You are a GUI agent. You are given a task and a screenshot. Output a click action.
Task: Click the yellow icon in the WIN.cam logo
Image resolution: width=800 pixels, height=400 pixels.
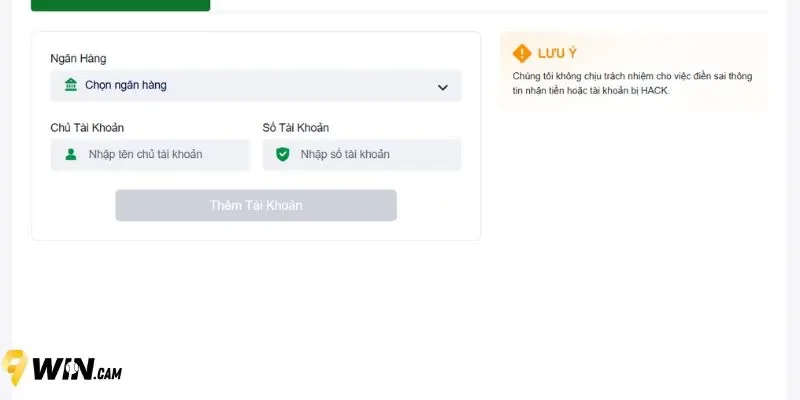[x=14, y=368]
